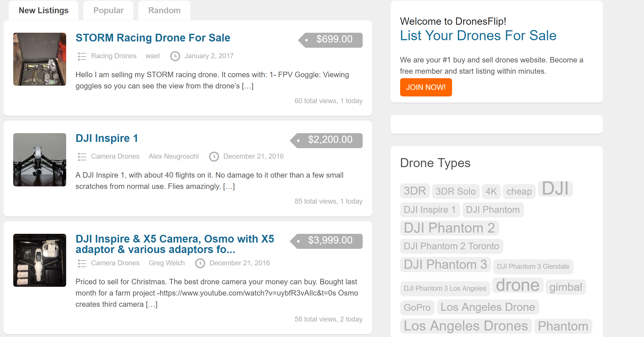Click "85 total views, 1 today" text
Image resolution: width=644 pixels, height=337 pixels.
pos(328,201)
